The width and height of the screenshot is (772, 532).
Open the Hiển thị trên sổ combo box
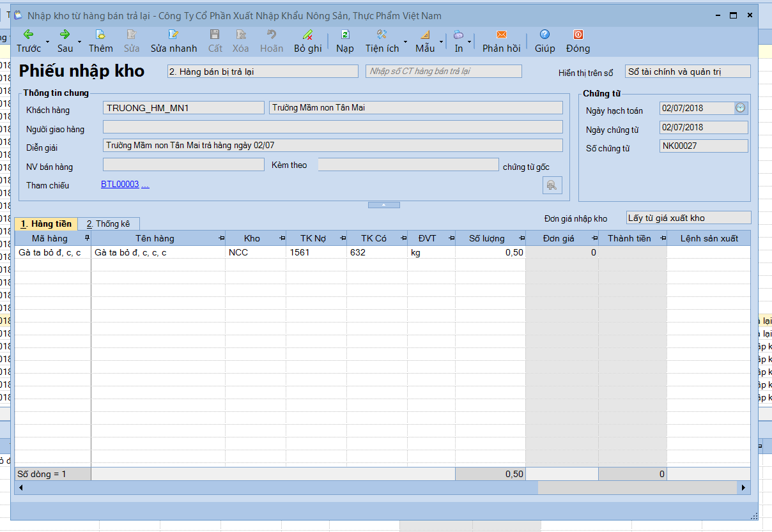(688, 72)
